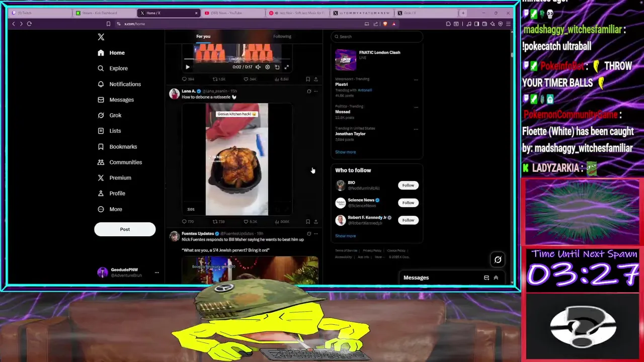Go back with browser back arrow
This screenshot has height=362, width=644.
click(x=14, y=24)
